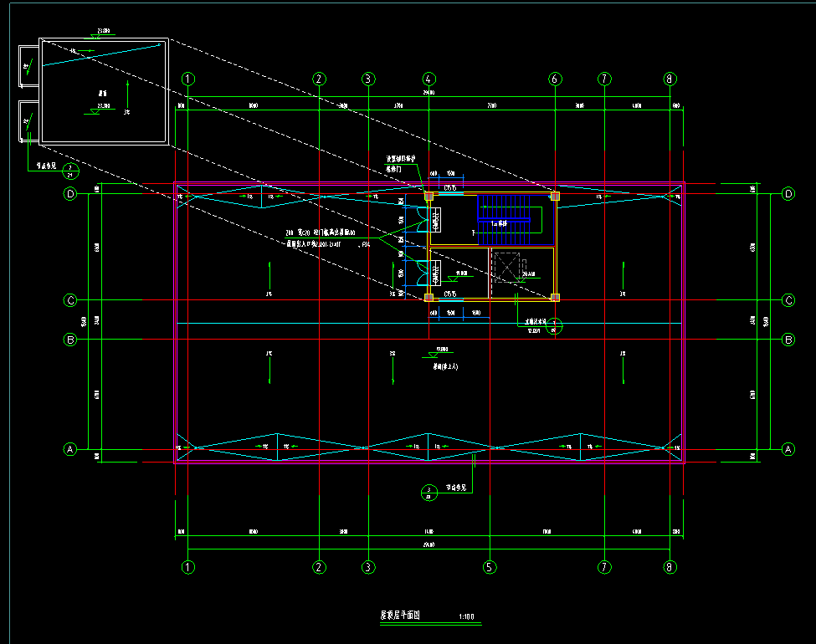This screenshot has width=816, height=644.
Task: Select top axis bubble numbered 4
Action: click(429, 79)
